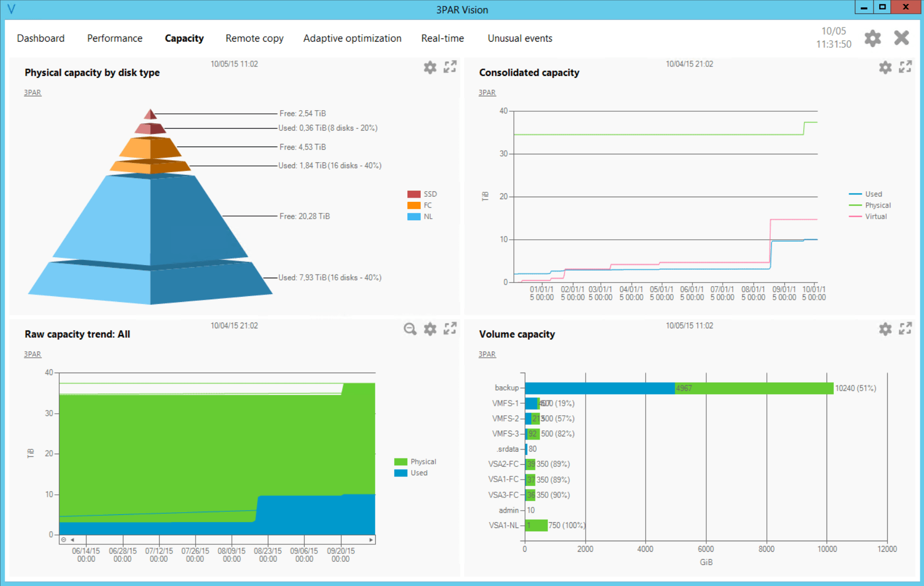The height and width of the screenshot is (586, 924).
Task: Click the 'Free: 20,28 TiB' pyramid label
Action: [x=305, y=217]
